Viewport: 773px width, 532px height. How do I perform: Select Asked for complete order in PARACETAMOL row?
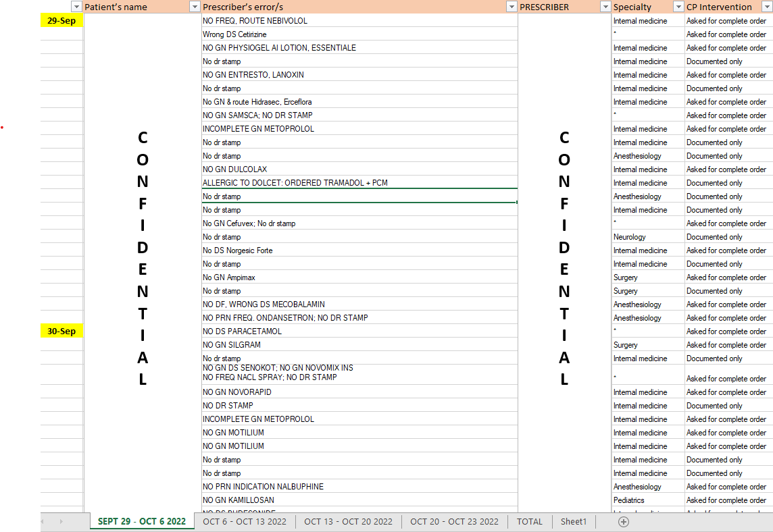pyautogui.click(x=728, y=331)
